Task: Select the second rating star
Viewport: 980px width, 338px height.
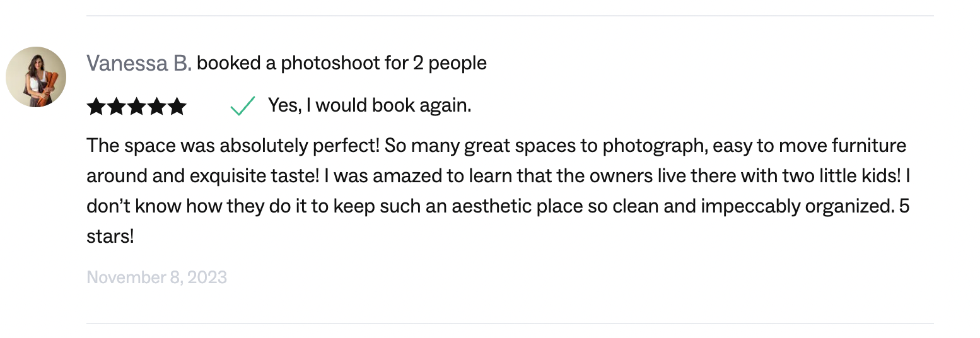Action: [116, 107]
